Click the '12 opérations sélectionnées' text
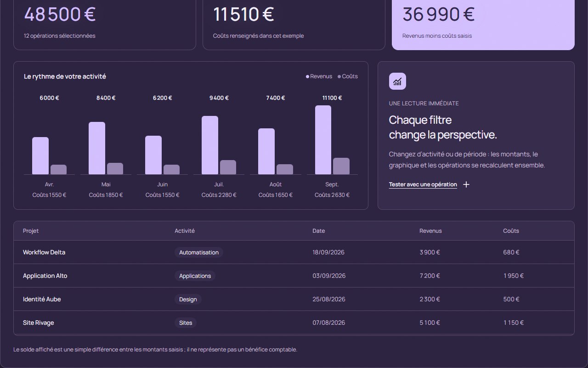588x368 pixels. pyautogui.click(x=60, y=36)
